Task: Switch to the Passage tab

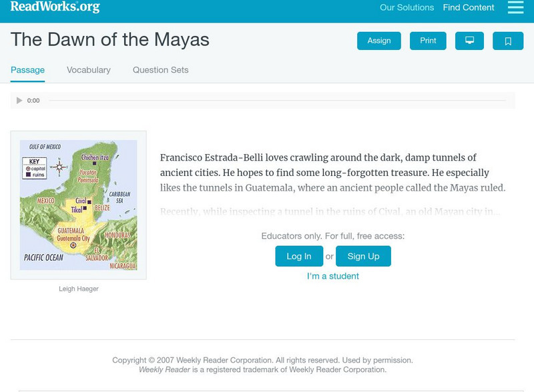Action: coord(27,70)
